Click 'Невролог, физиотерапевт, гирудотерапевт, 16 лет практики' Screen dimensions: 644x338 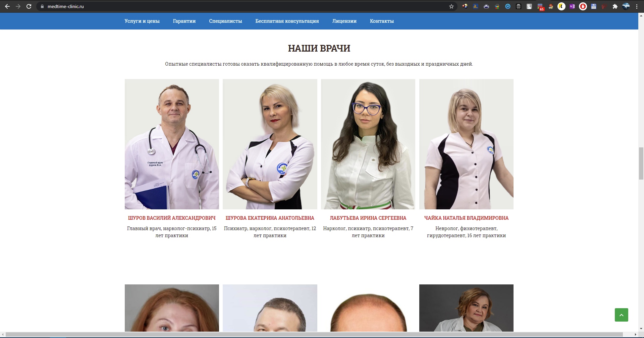pos(466,232)
